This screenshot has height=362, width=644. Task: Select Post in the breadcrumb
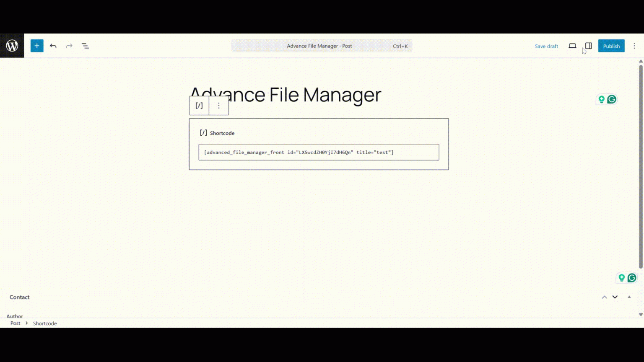coord(15,323)
